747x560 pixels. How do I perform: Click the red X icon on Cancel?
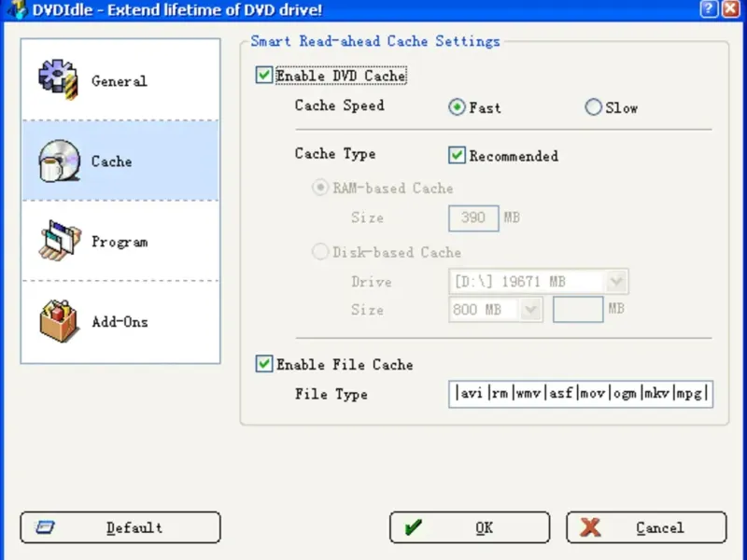pos(590,528)
